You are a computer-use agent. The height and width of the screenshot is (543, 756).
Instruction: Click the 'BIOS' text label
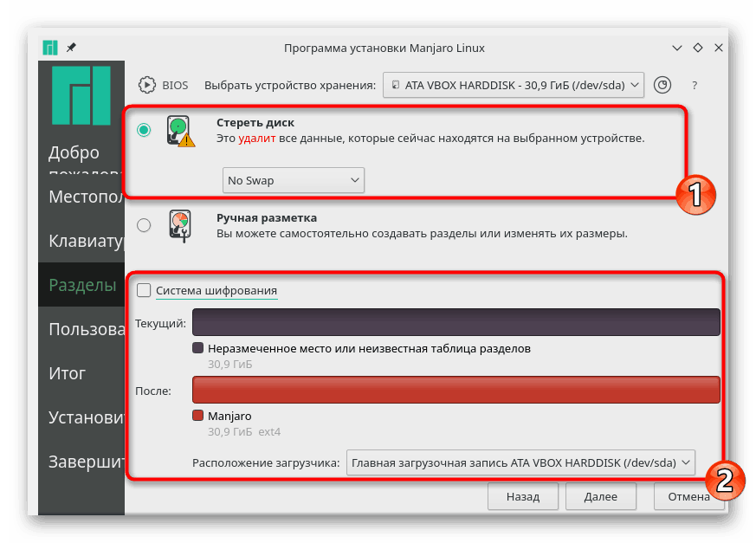click(x=175, y=86)
